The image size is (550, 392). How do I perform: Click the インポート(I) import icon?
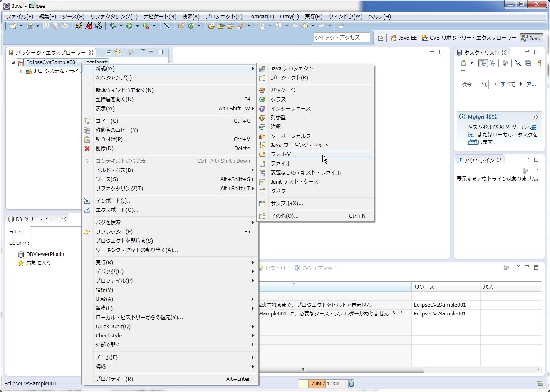[x=87, y=201]
